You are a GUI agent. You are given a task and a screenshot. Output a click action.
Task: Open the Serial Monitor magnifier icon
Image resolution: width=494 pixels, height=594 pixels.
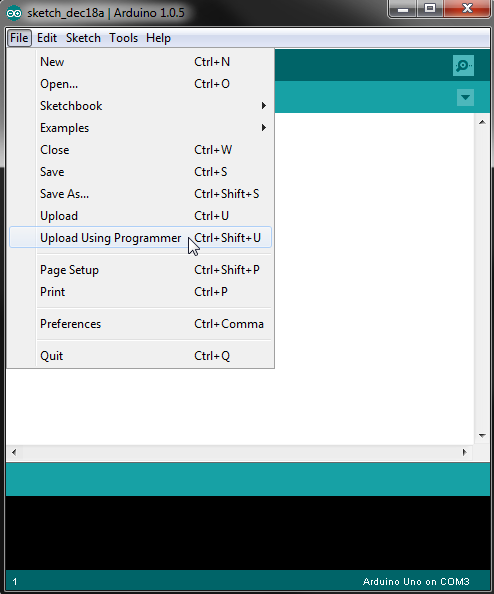tap(463, 66)
